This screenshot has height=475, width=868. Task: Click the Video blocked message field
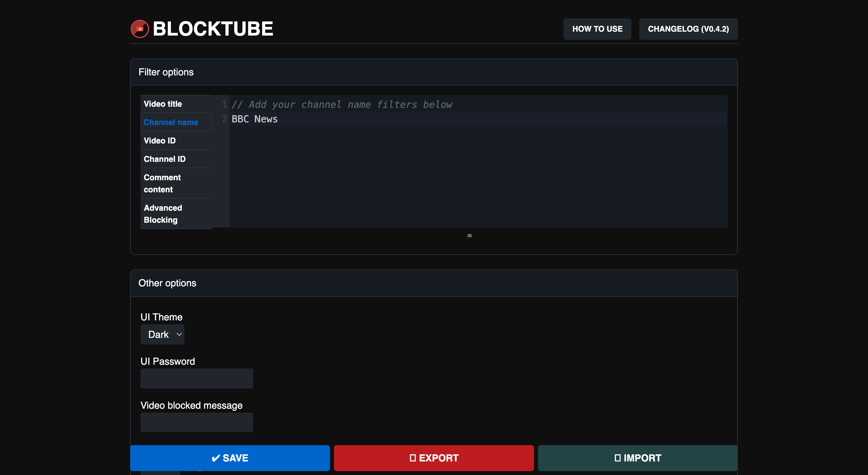pos(197,422)
